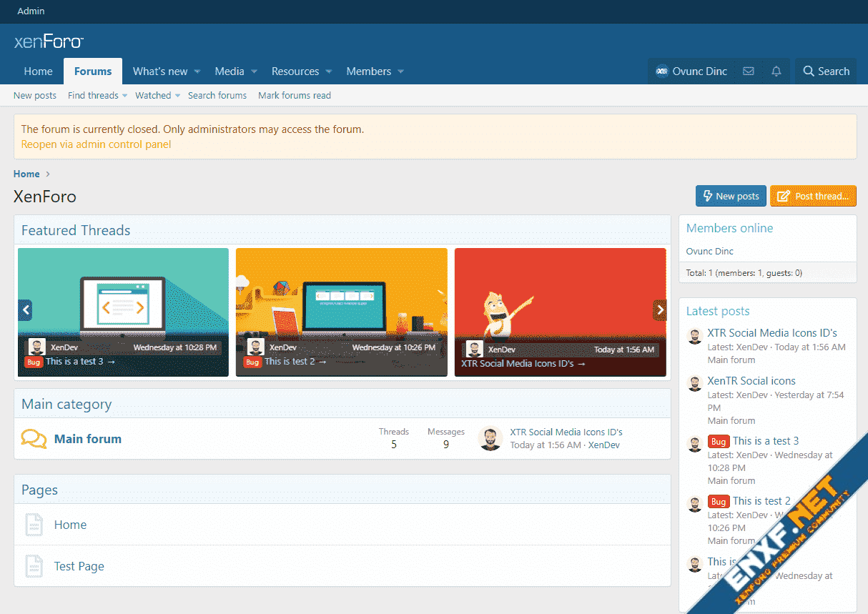
Task: Open the Find threads dropdown
Action: pyautogui.click(x=124, y=96)
